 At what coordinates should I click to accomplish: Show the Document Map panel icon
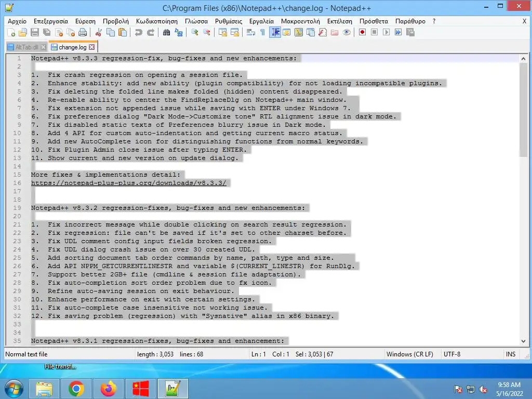299,32
